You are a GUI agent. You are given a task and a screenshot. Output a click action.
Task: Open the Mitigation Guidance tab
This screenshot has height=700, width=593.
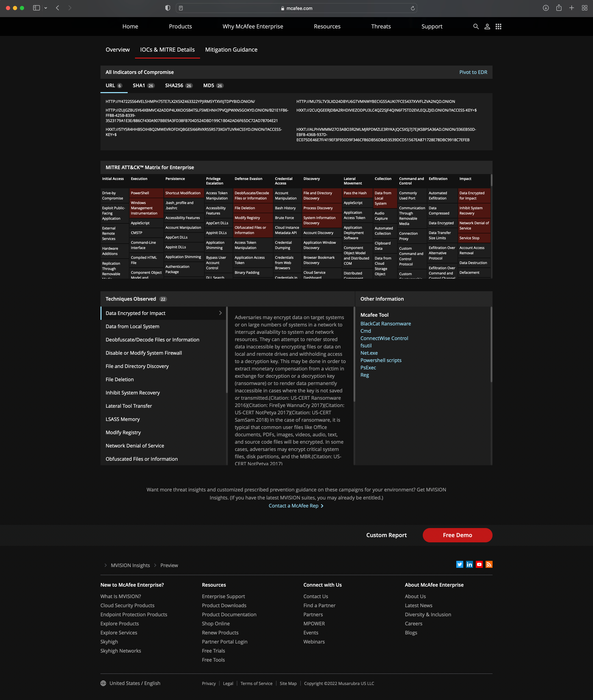coord(231,50)
